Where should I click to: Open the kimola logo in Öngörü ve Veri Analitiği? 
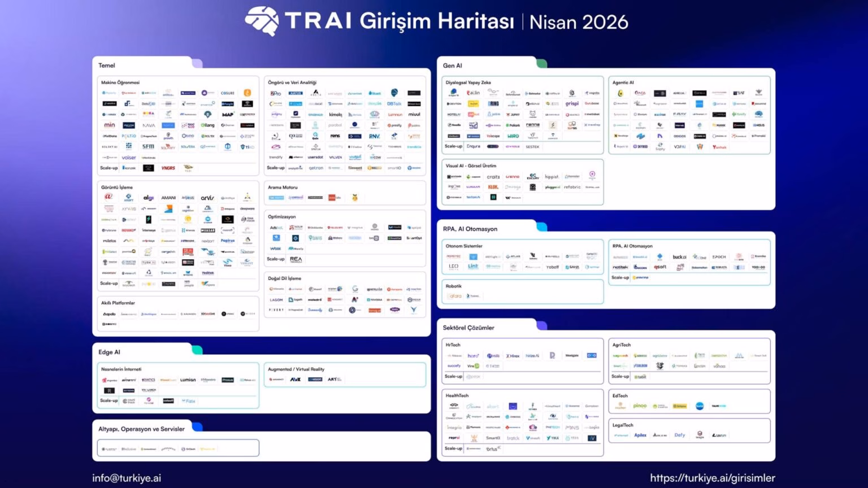tap(336, 115)
